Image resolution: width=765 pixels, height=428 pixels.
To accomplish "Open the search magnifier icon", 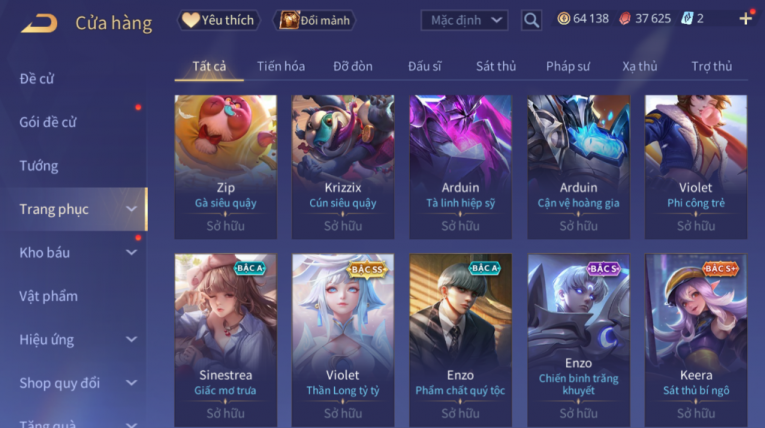I will 531,20.
